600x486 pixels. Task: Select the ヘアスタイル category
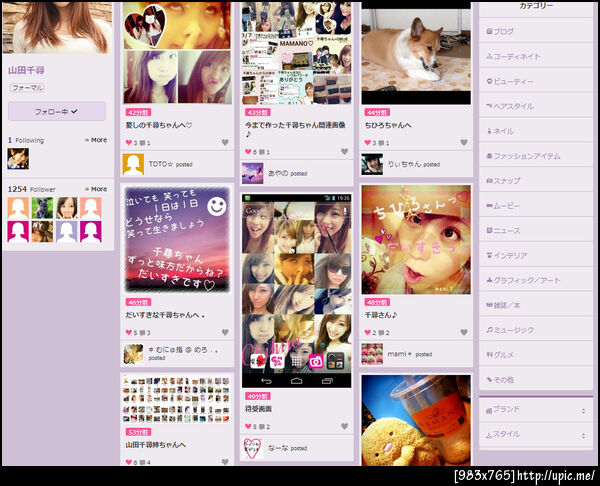(x=536, y=106)
